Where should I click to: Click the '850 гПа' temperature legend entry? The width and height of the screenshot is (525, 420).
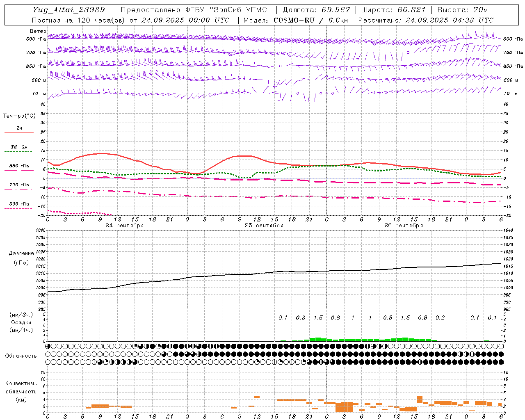pyautogui.click(x=19, y=166)
